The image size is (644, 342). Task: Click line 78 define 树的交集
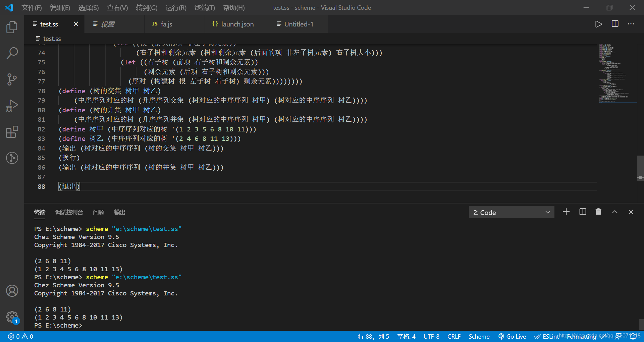[110, 91]
